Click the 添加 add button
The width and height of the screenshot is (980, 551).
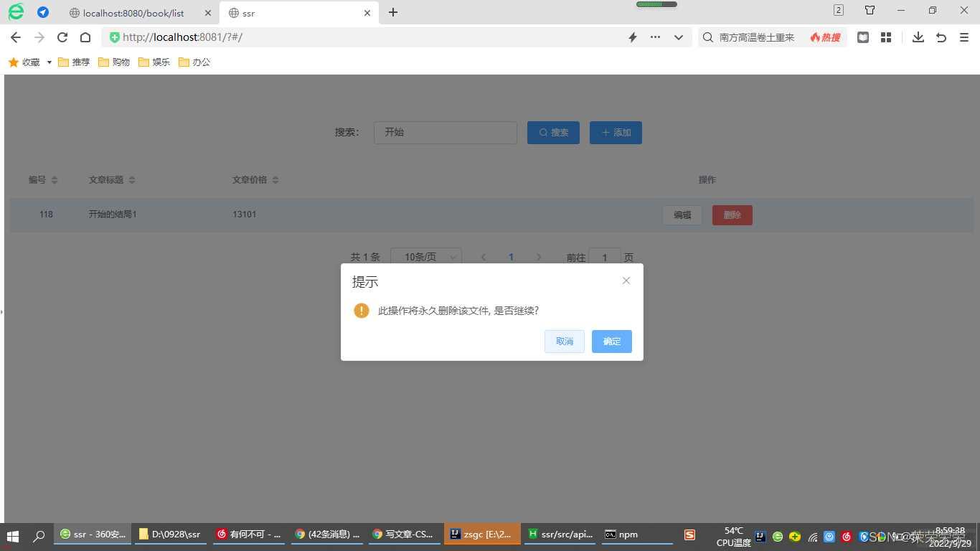point(616,133)
